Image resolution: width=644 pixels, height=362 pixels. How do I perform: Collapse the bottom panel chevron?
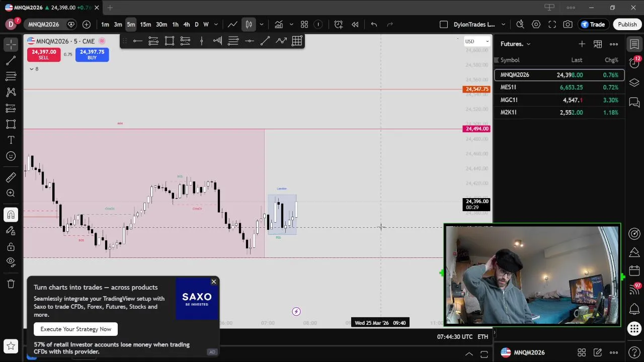click(x=468, y=354)
